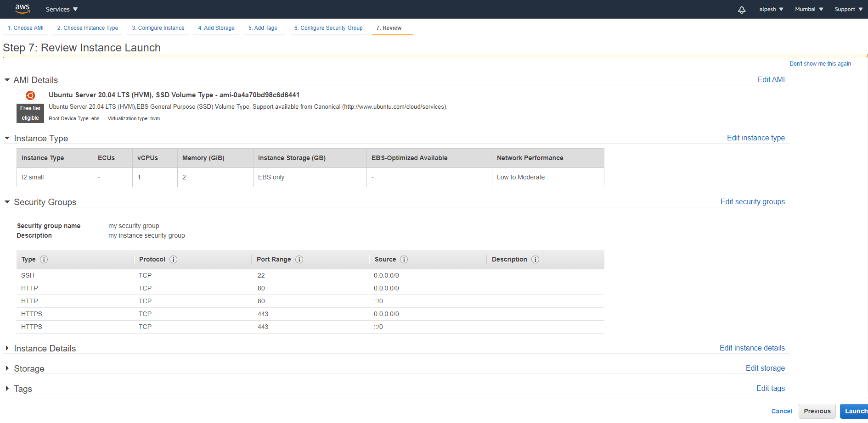Click Edit security groups link
868x423 pixels.
[753, 201]
